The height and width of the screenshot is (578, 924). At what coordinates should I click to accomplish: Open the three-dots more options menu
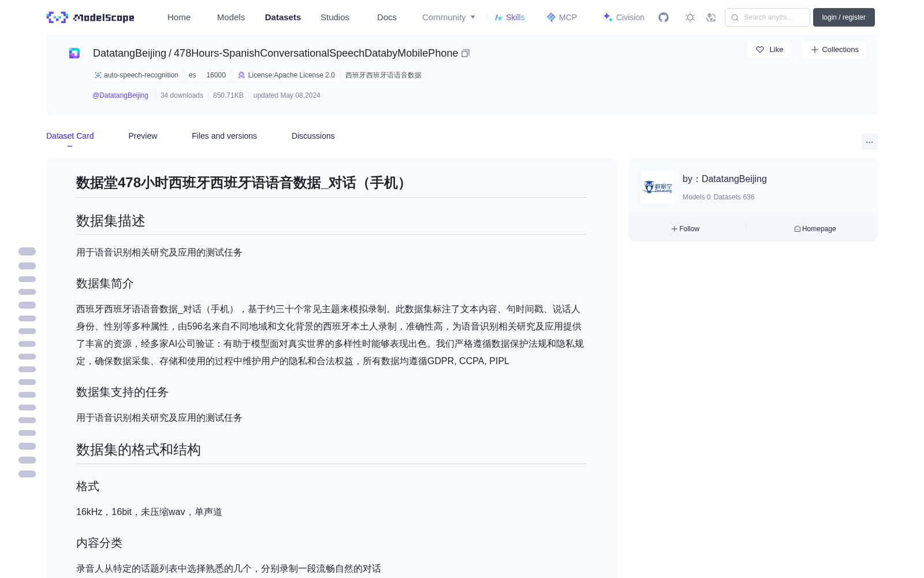click(x=869, y=142)
